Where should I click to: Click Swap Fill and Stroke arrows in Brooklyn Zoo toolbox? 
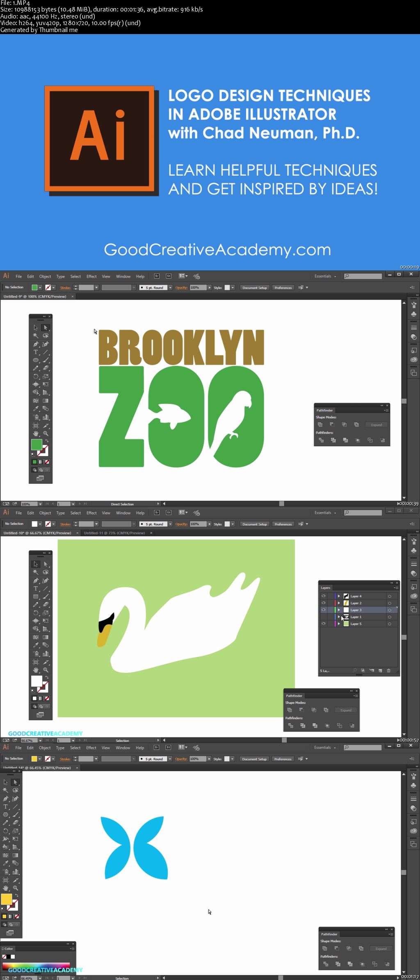coord(47,441)
